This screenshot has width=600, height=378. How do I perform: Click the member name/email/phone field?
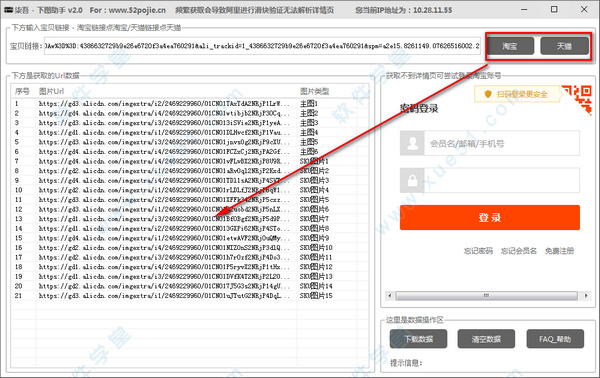tap(502, 143)
